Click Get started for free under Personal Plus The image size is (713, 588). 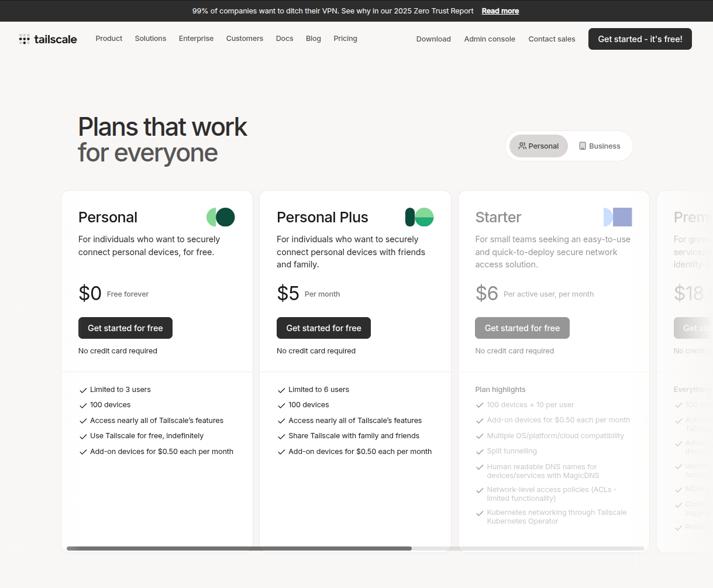[323, 328]
